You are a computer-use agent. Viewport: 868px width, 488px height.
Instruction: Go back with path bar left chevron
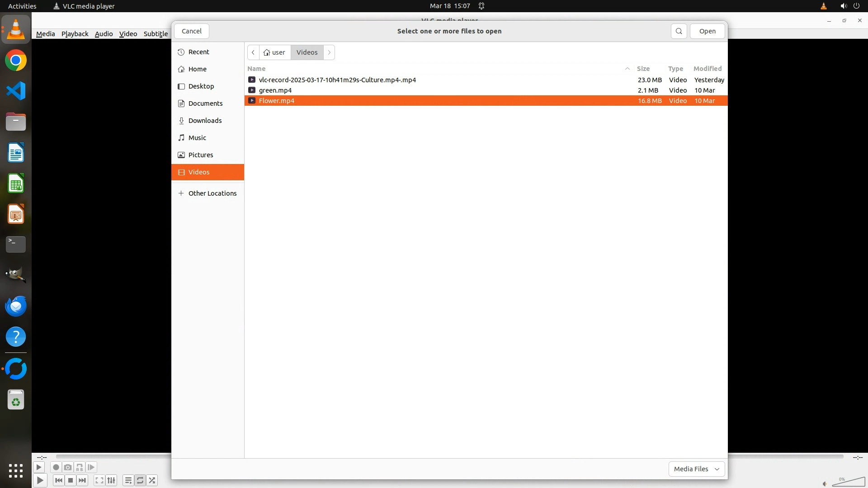click(253, 52)
